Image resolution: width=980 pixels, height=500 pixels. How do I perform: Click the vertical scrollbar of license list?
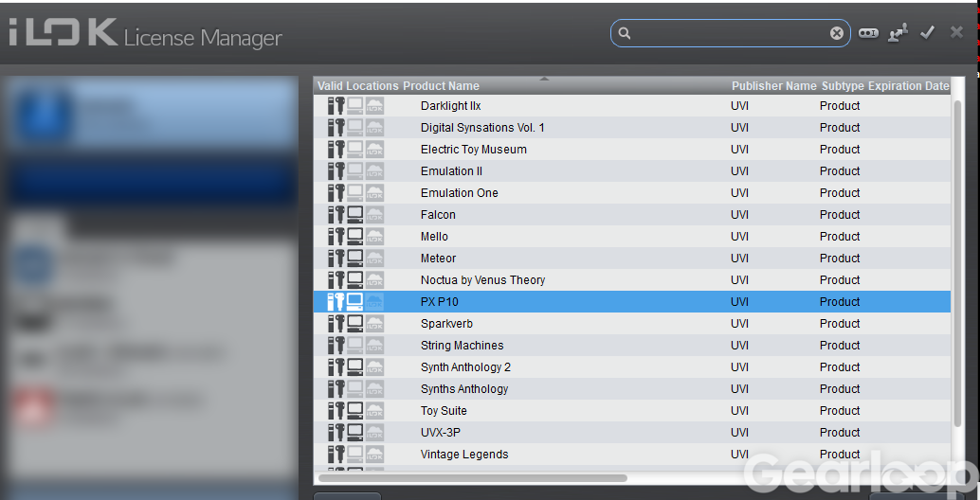[x=957, y=262]
